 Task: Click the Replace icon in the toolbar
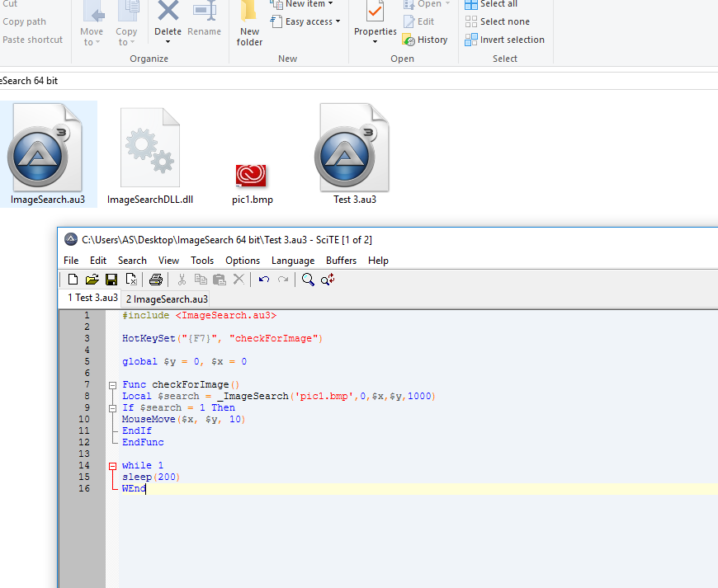(x=327, y=280)
